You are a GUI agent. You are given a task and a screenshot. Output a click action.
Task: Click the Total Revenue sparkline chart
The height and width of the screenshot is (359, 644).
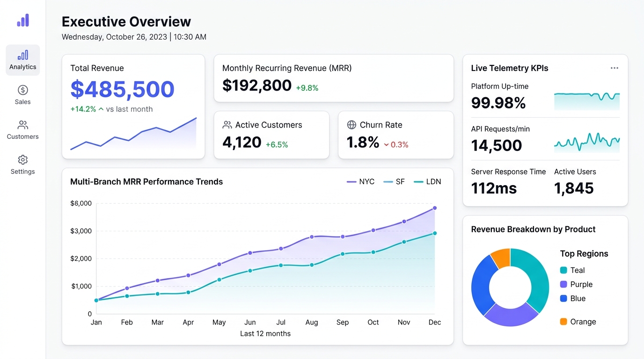[133, 134]
